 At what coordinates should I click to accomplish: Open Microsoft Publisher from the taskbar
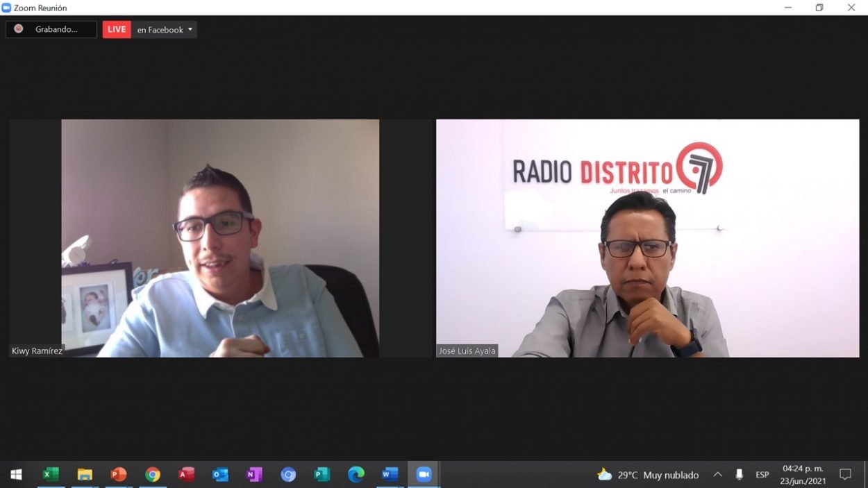click(x=322, y=475)
